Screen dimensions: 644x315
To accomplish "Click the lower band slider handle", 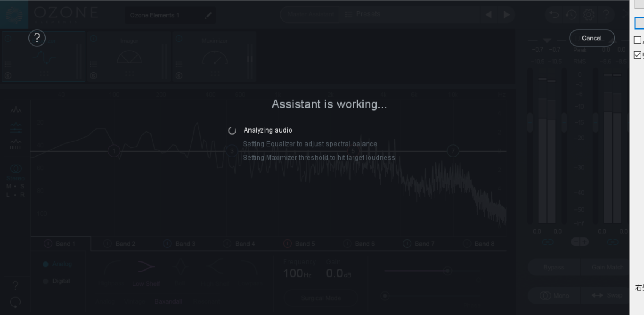I will click(x=385, y=296).
